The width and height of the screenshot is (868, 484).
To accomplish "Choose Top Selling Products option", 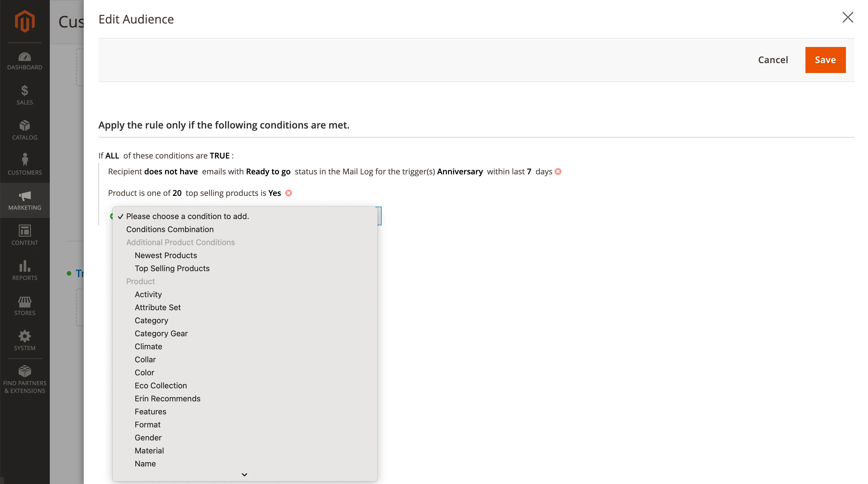I will click(172, 268).
